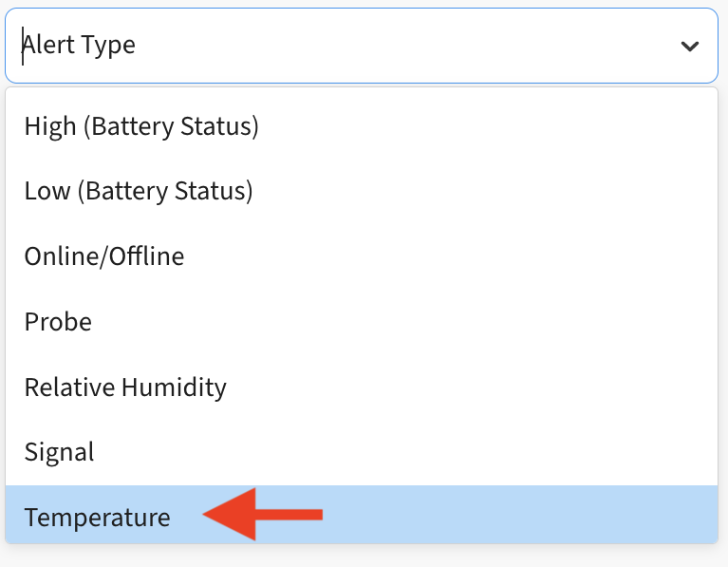Viewport: 728px width, 567px height.
Task: Choose the Probe option
Action: (58, 322)
